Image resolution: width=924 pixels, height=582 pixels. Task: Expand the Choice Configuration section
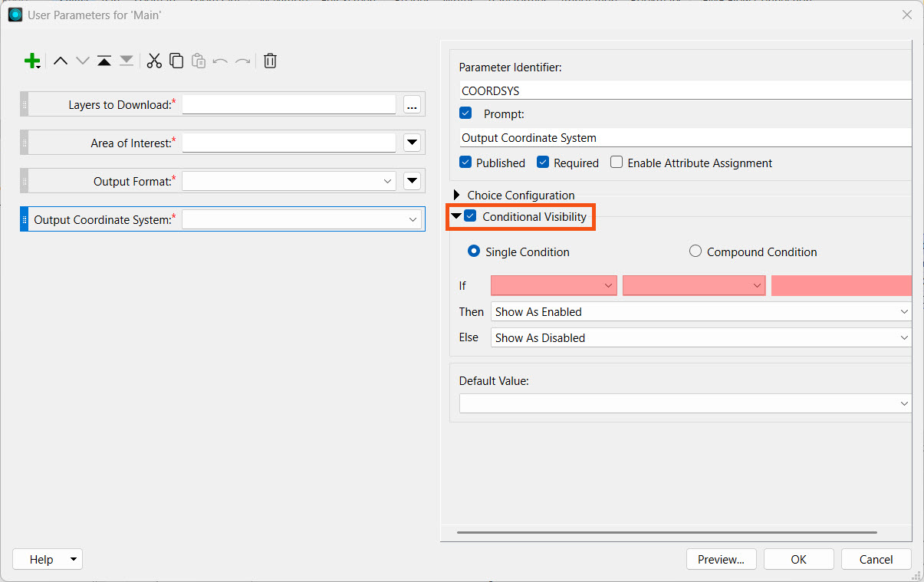458,196
